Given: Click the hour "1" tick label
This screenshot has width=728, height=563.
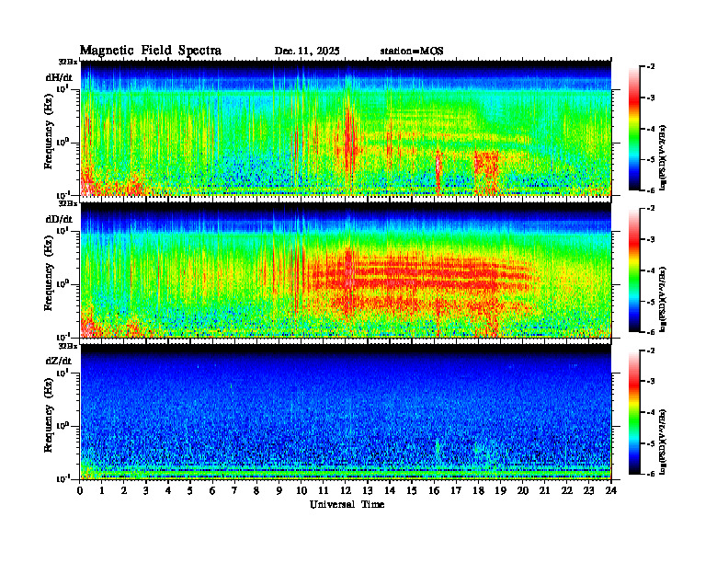Looking at the screenshot, I should point(102,491).
